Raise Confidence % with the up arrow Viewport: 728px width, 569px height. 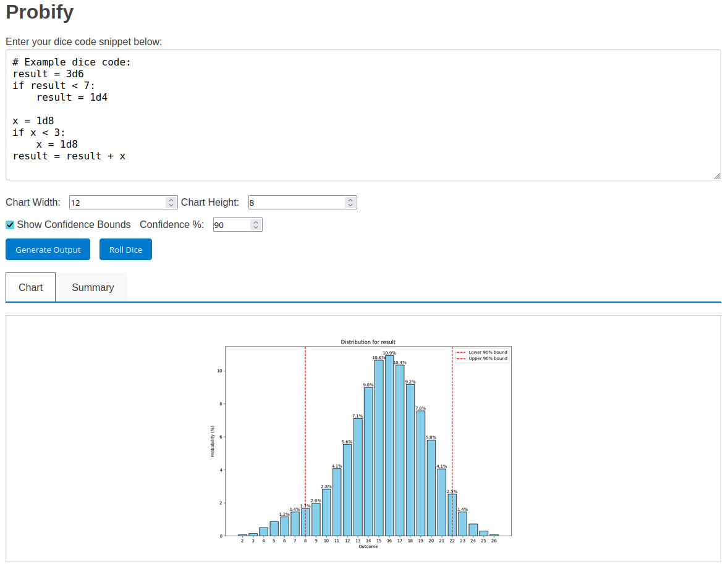(256, 222)
